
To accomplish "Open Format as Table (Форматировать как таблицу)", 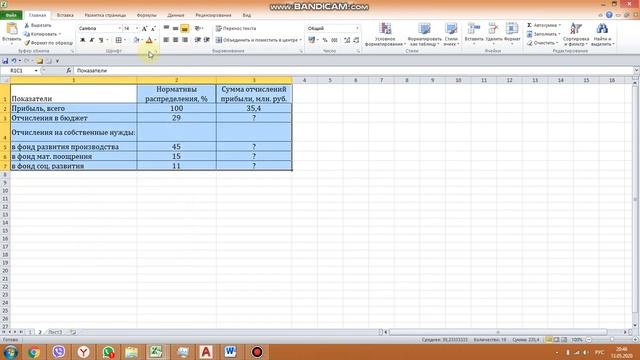I will 424,34.
